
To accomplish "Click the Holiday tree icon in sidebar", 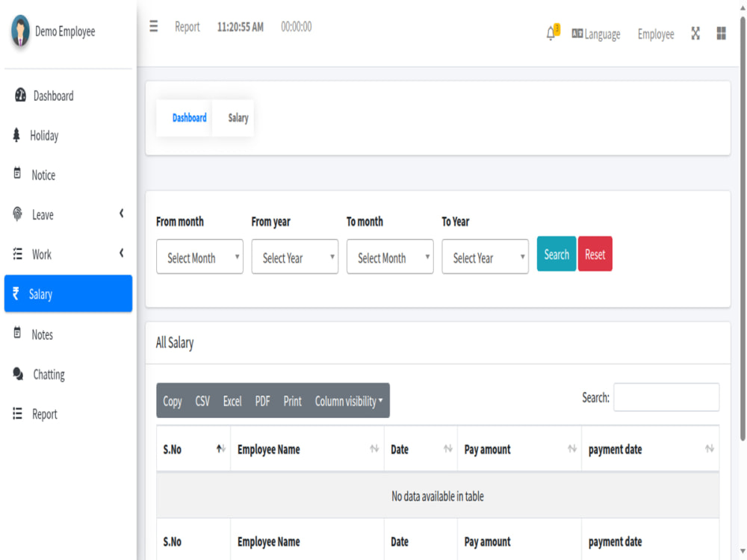I will point(16,135).
